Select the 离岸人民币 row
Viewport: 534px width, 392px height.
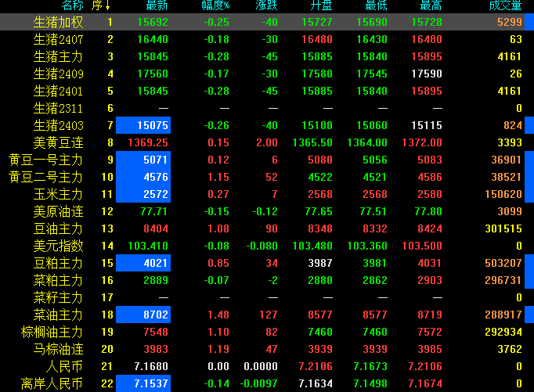(267, 383)
